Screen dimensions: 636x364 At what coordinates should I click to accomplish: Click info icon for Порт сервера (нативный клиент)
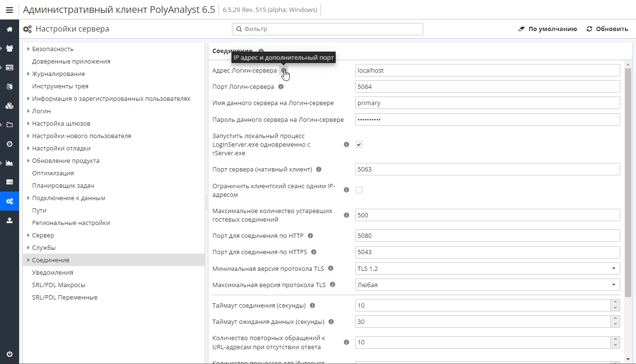[x=319, y=169]
